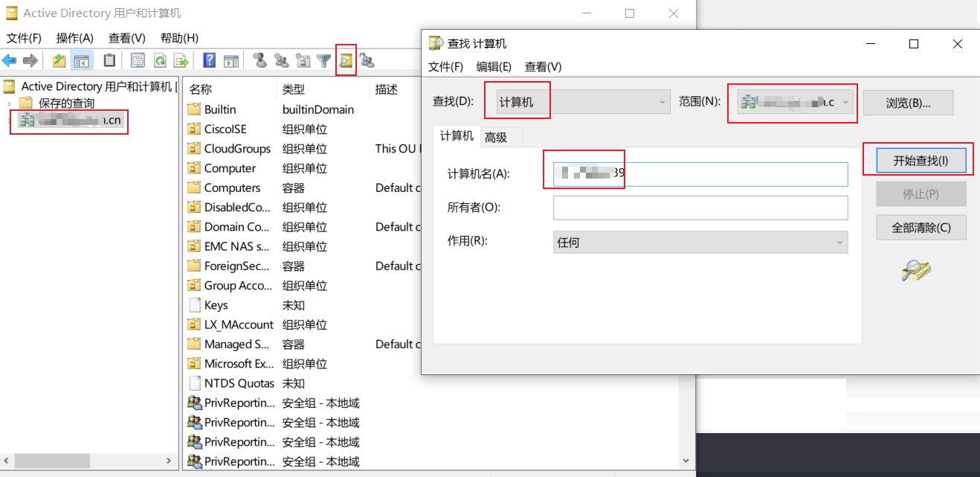Expand the 保存的查询 tree node
The height and width of the screenshot is (477, 980).
tap(9, 103)
